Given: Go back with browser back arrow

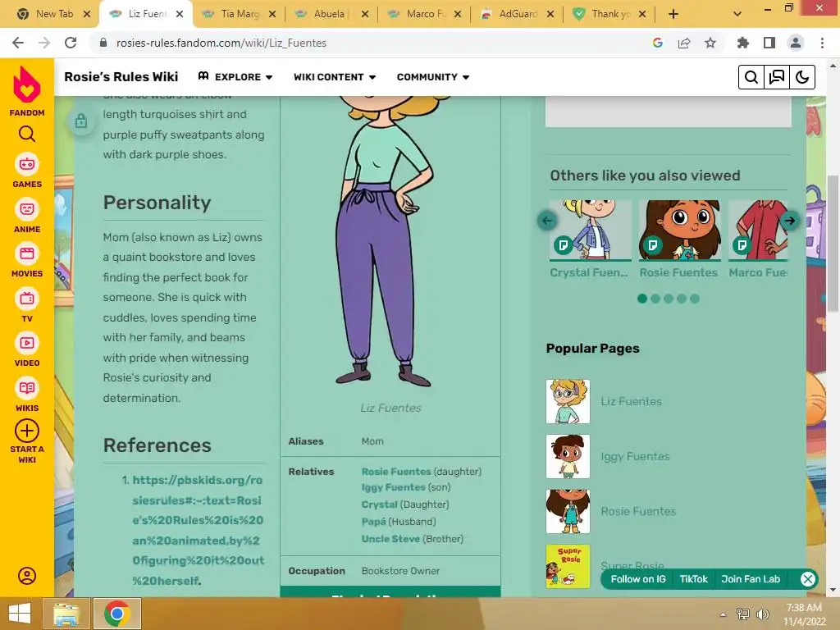Looking at the screenshot, I should pos(18,43).
